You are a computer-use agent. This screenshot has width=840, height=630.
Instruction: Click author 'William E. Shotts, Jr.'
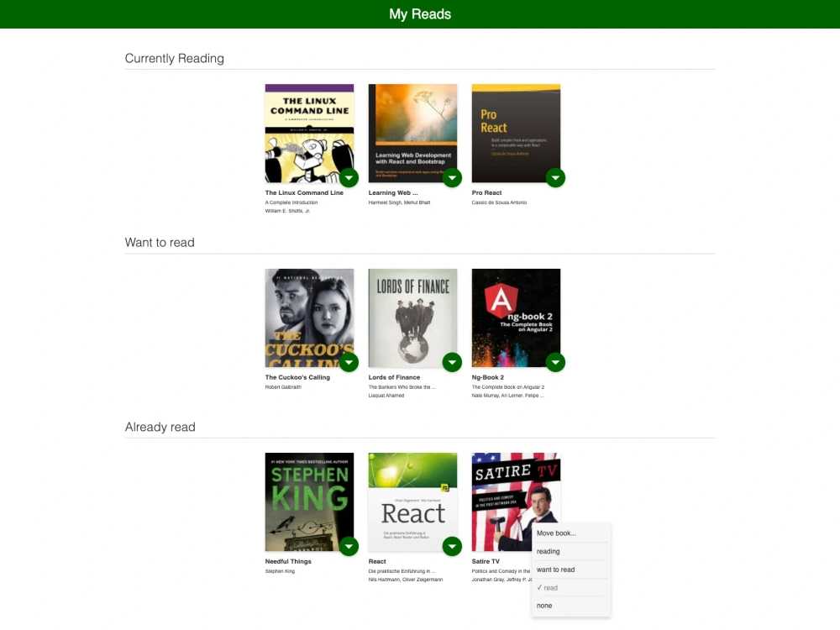click(287, 211)
